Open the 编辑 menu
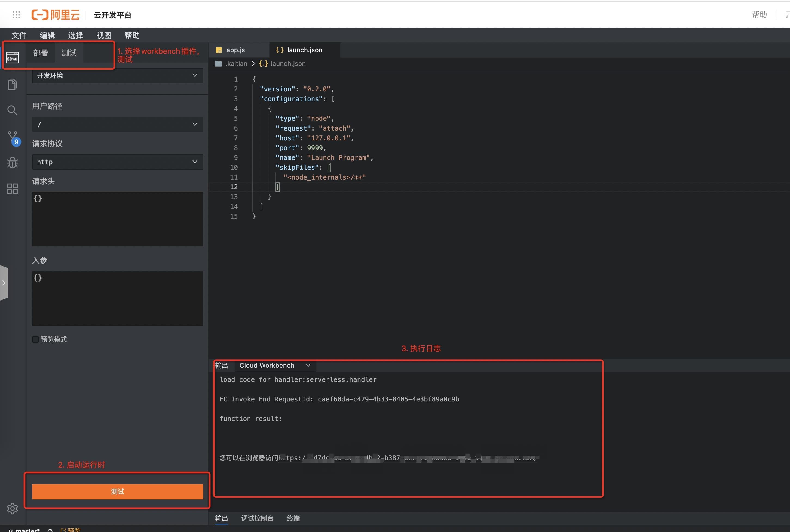The width and height of the screenshot is (790, 532). click(47, 35)
